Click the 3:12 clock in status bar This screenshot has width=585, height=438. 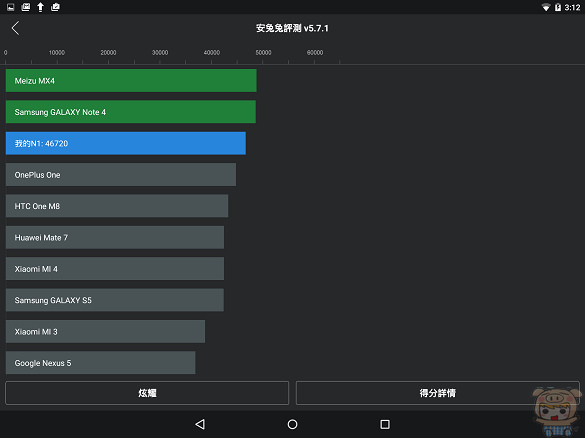click(x=572, y=7)
